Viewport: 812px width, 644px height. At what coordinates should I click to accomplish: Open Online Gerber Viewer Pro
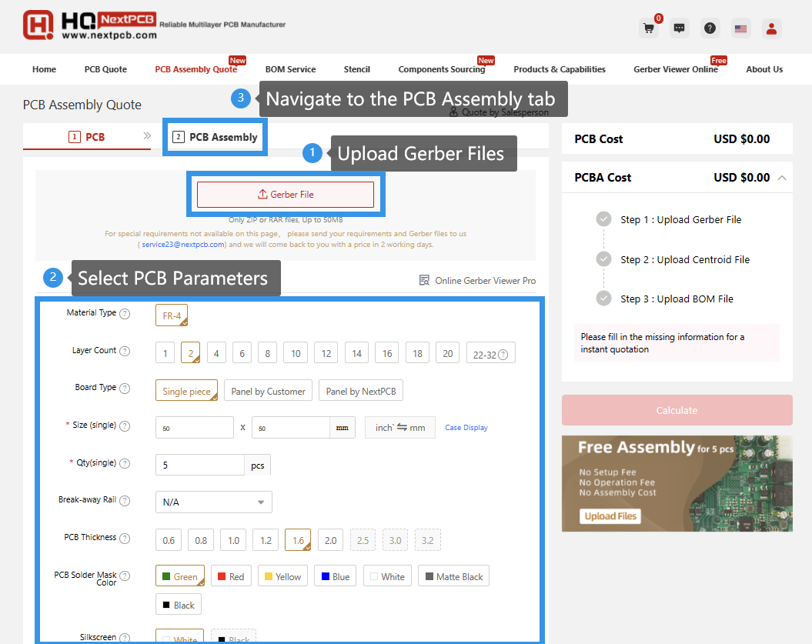tap(477, 281)
